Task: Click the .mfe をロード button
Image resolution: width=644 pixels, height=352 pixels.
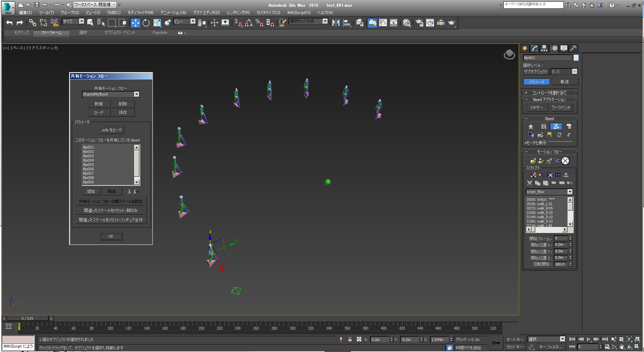Action: [x=112, y=130]
